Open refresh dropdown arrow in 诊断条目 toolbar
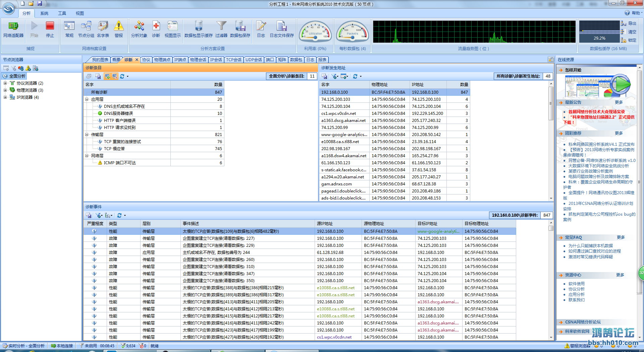 127,77
